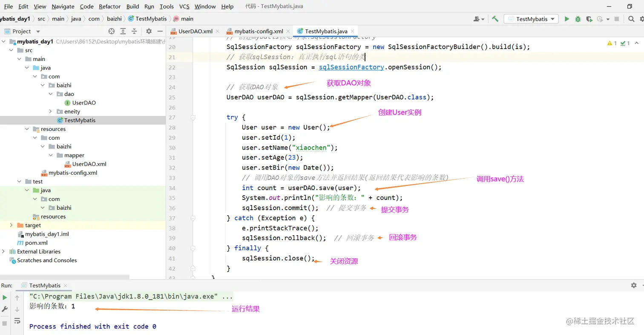Screen dimensions: 644x335
Task: Open the Project panel gear options
Action: tap(149, 31)
